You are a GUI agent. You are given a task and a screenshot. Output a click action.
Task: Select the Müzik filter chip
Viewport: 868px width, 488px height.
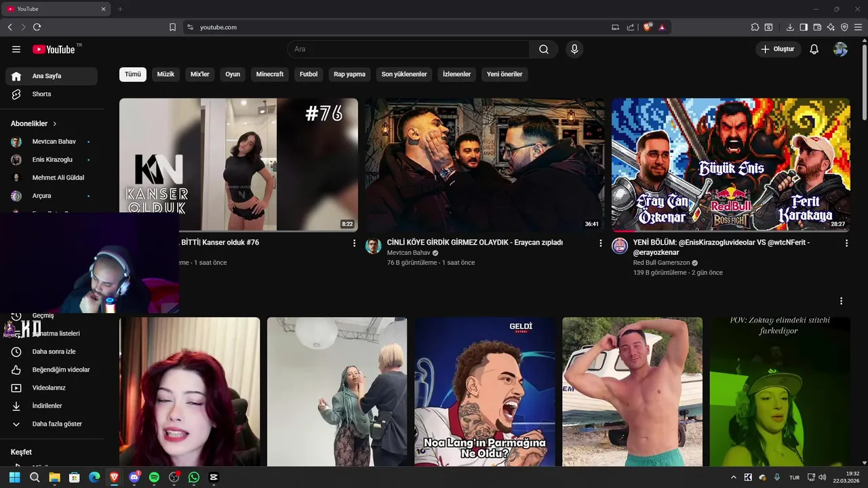click(x=165, y=75)
